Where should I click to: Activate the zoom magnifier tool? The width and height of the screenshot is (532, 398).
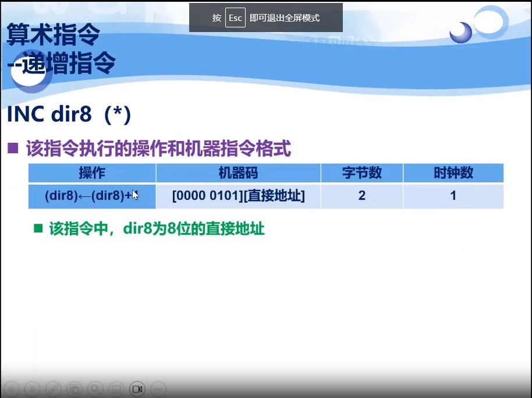click(x=95, y=389)
